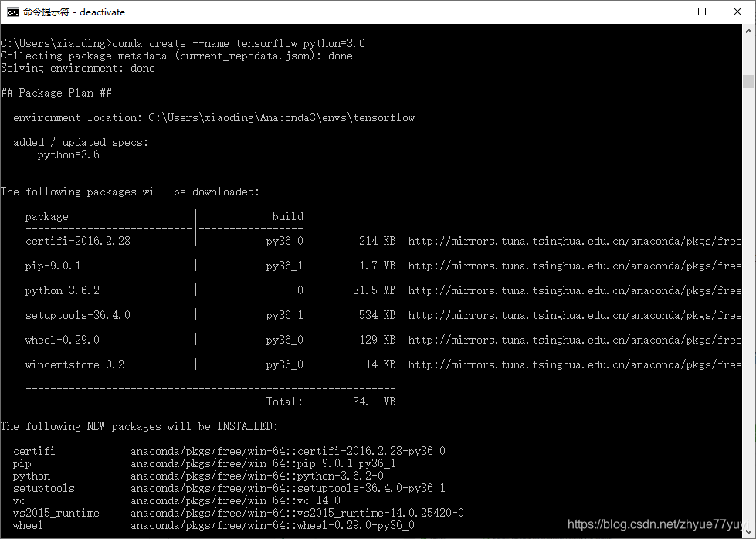
Task: Click 'Collecting package metadata' line
Action: pos(177,56)
